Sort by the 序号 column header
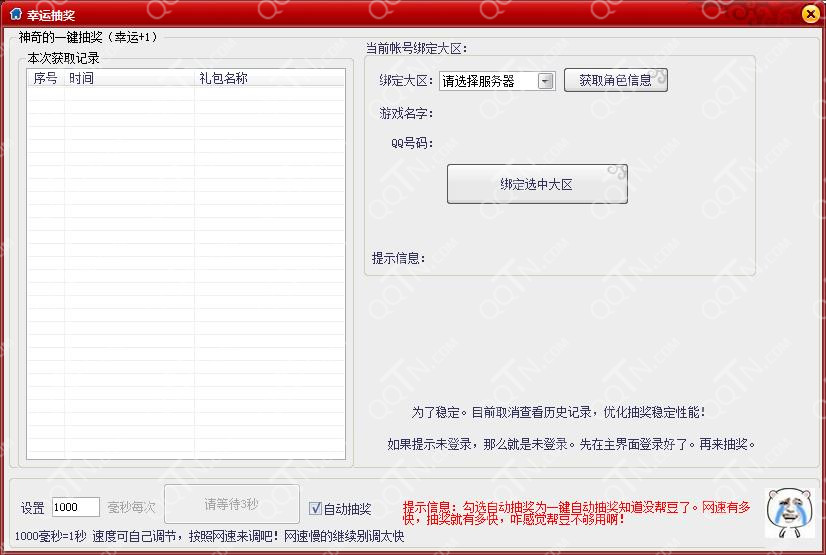The height and width of the screenshot is (555, 826). point(46,78)
